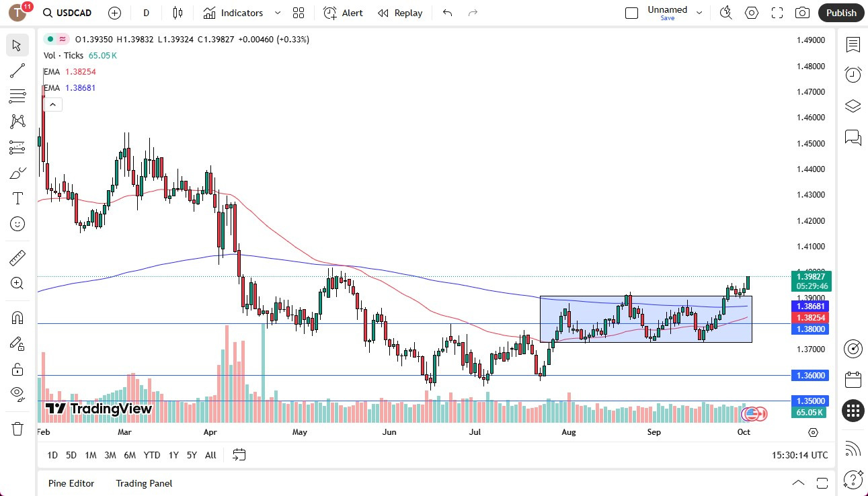Enable magnet mode in the left toolbar
Viewport: 868px width, 496px height.
tap(17, 317)
